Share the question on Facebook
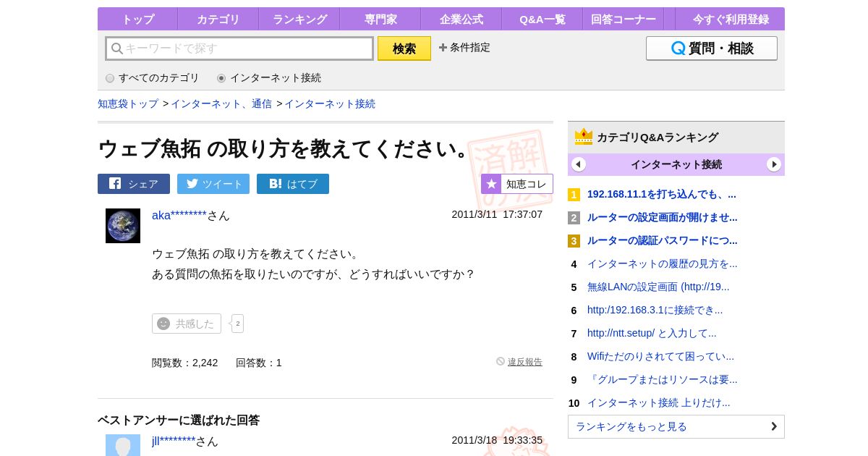 tap(134, 184)
